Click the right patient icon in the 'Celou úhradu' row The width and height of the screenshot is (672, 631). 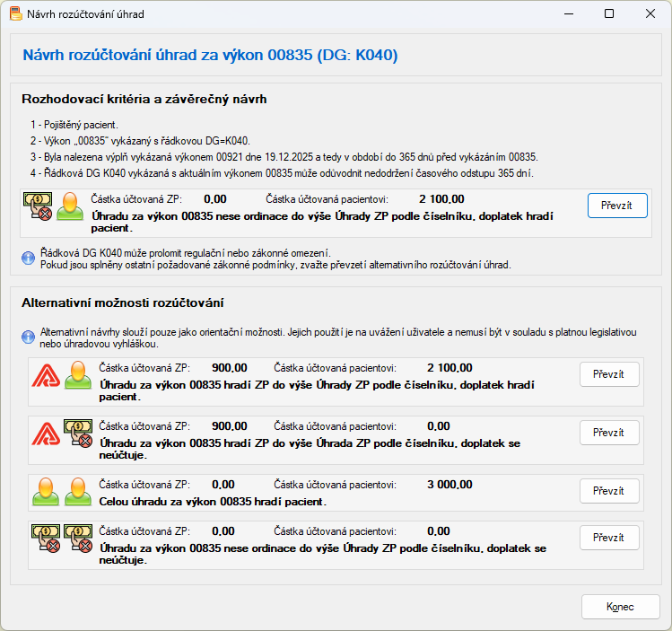[x=76, y=490]
